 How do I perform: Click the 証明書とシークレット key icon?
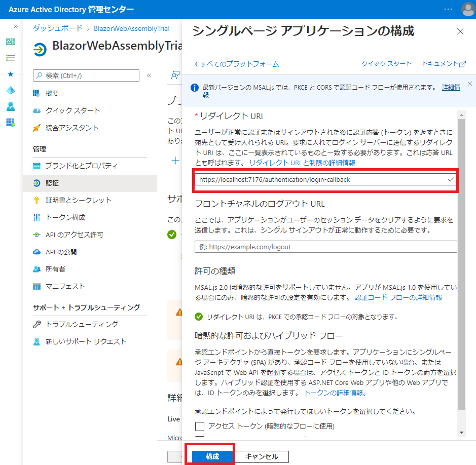(36, 200)
